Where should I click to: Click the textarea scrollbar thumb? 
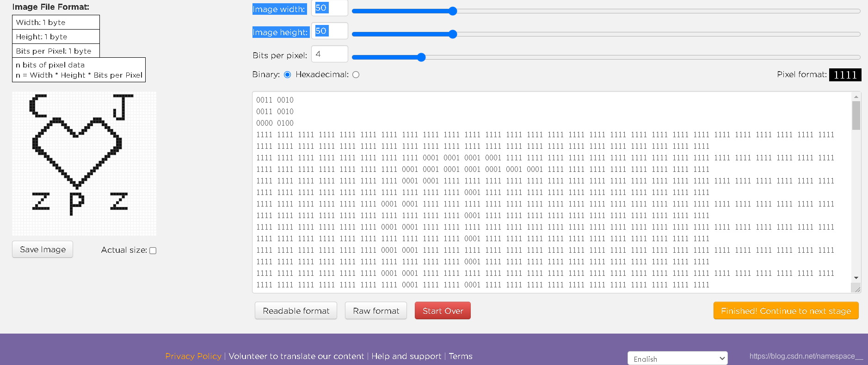856,116
